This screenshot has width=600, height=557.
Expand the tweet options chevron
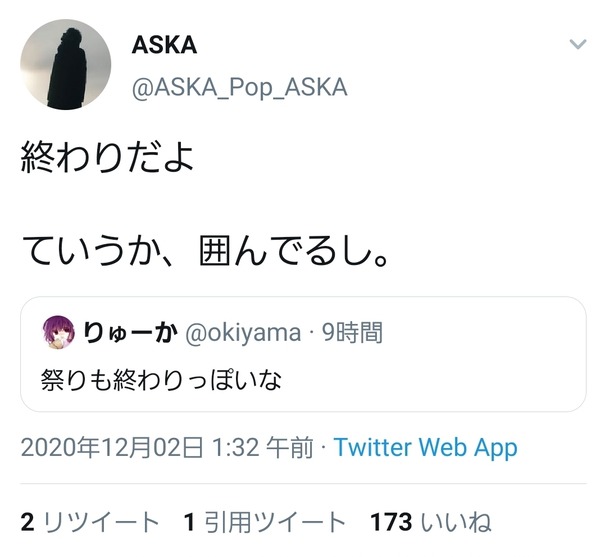pos(578,44)
